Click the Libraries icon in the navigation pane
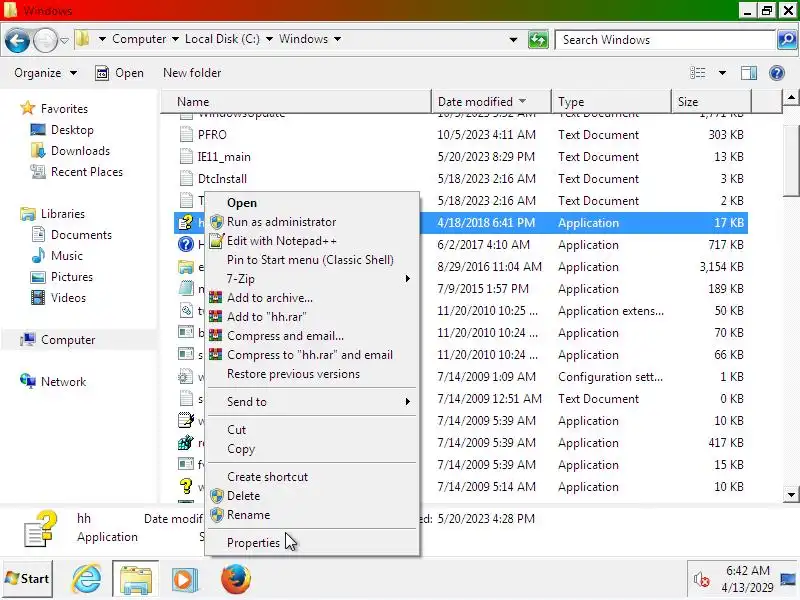Image resolution: width=800 pixels, height=600 pixels. coord(28,213)
